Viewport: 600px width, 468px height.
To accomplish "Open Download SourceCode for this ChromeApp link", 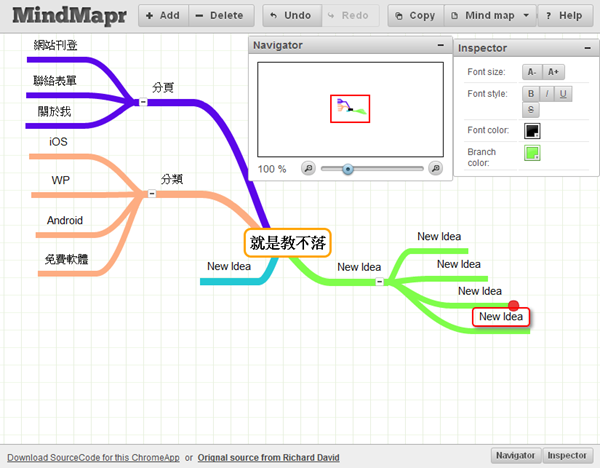I will point(93,458).
